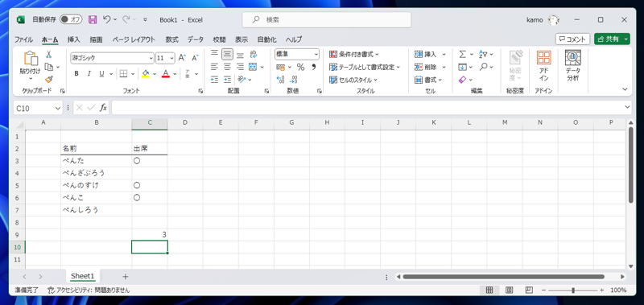Click the Fill Color bucket icon

click(146, 74)
